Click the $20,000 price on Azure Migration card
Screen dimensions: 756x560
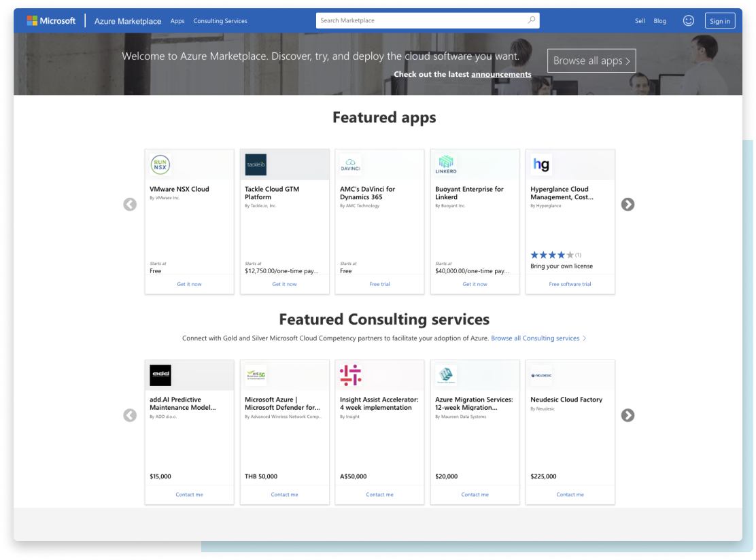pos(447,476)
